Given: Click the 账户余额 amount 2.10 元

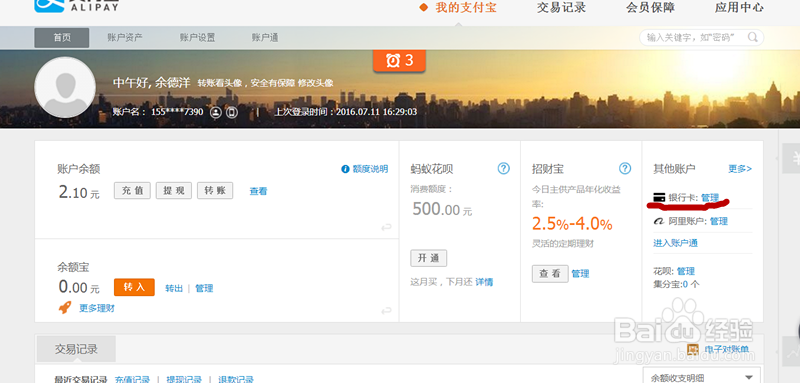Looking at the screenshot, I should pyautogui.click(x=79, y=192).
